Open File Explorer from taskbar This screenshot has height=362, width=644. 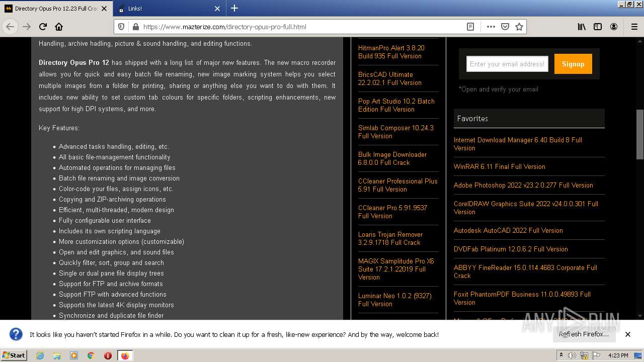57,355
